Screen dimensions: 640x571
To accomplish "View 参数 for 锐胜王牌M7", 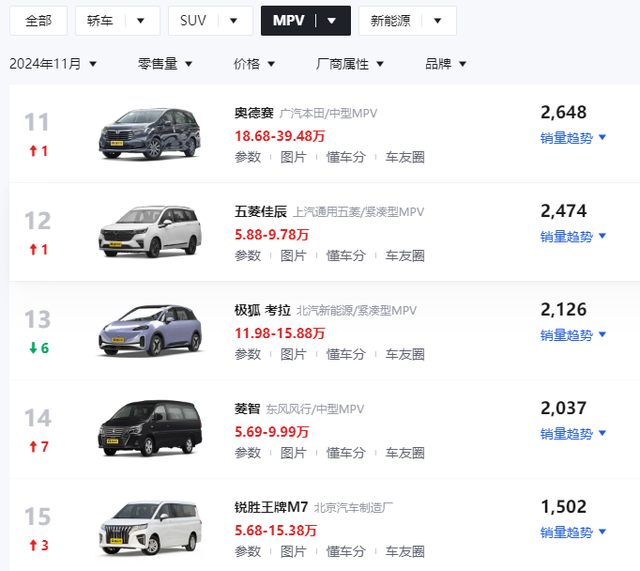I will coord(248,552).
